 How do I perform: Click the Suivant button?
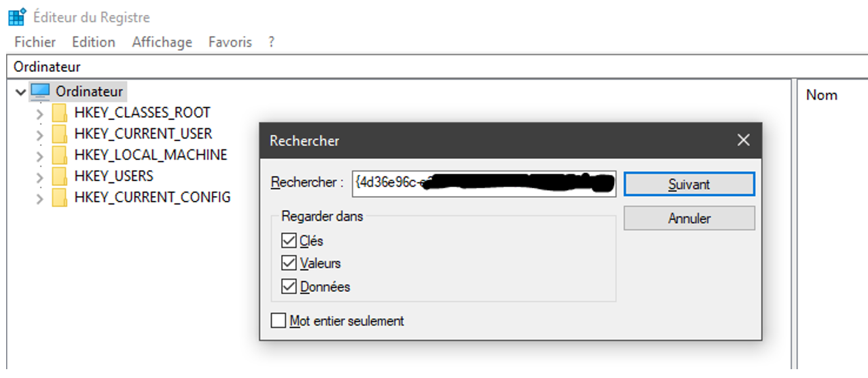[x=689, y=184]
